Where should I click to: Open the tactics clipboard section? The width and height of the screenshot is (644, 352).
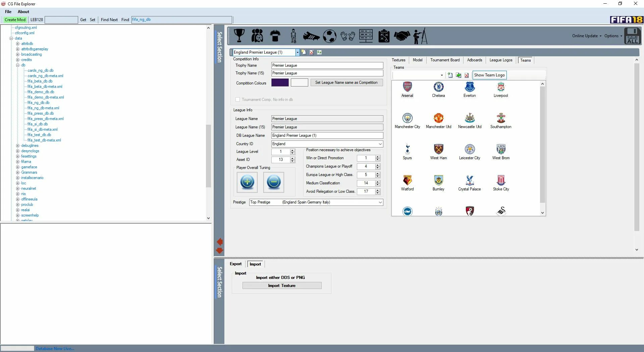[384, 36]
